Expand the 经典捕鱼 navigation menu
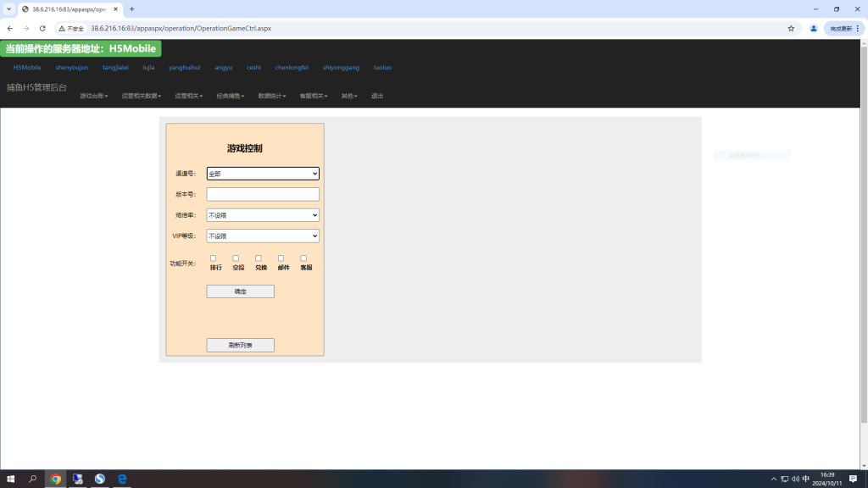The width and height of the screenshot is (868, 488). coord(230,96)
